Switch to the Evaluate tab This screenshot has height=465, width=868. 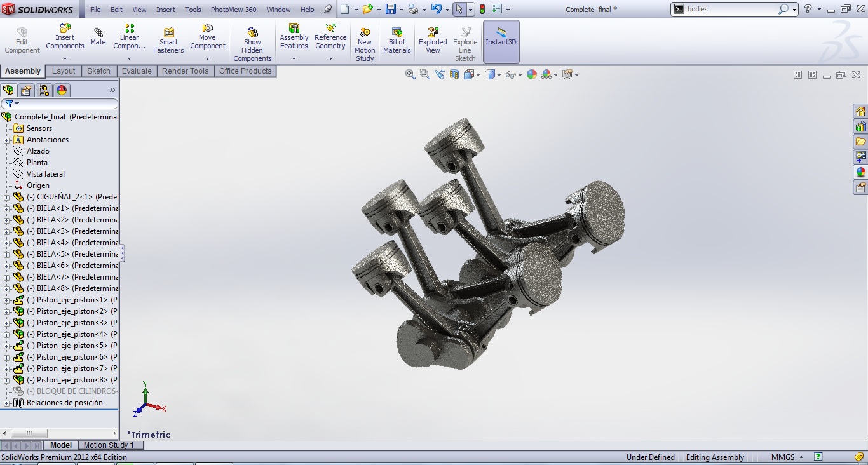tap(137, 71)
